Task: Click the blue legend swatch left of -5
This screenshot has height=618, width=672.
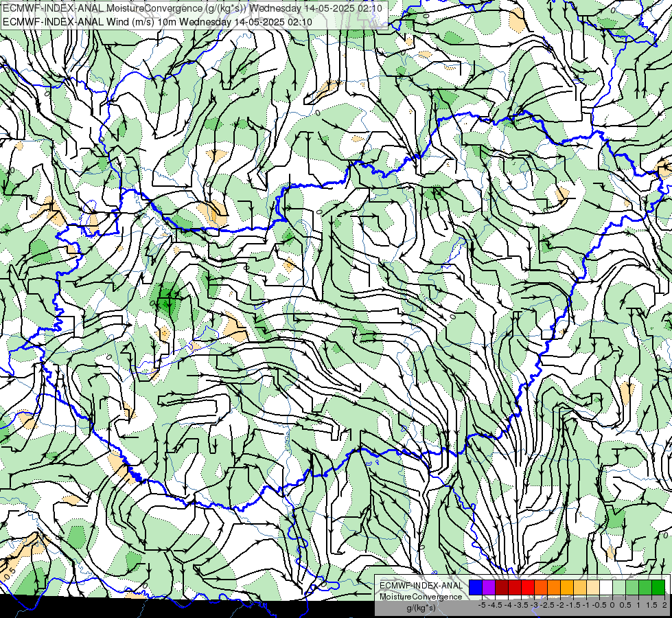Action: [x=476, y=587]
